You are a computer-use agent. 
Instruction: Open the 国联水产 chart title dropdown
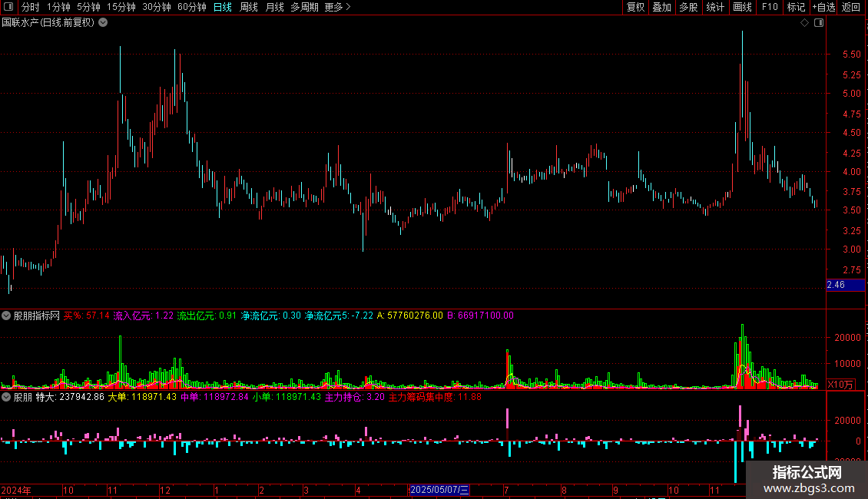pyautogui.click(x=103, y=23)
